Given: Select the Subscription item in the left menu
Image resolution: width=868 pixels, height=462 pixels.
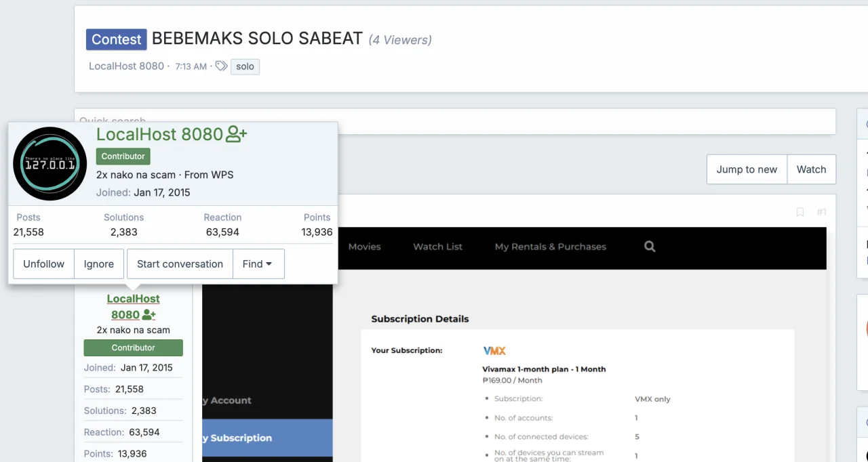Looking at the screenshot, I should click(267, 438).
